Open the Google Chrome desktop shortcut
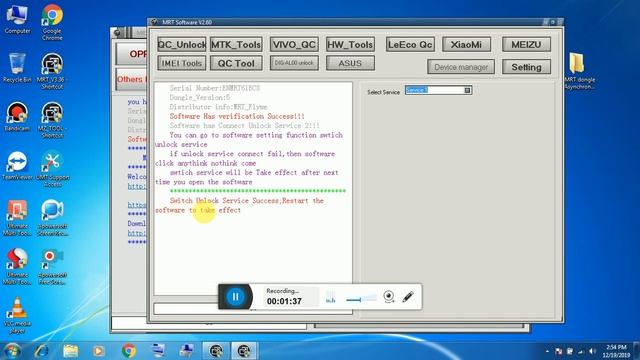This screenshot has height=360, width=640. point(52,22)
